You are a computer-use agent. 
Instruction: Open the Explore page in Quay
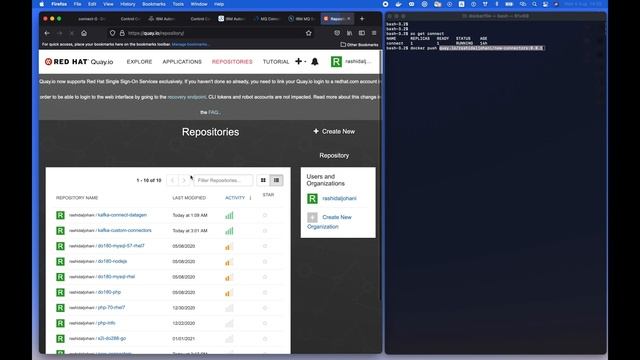coord(139,62)
